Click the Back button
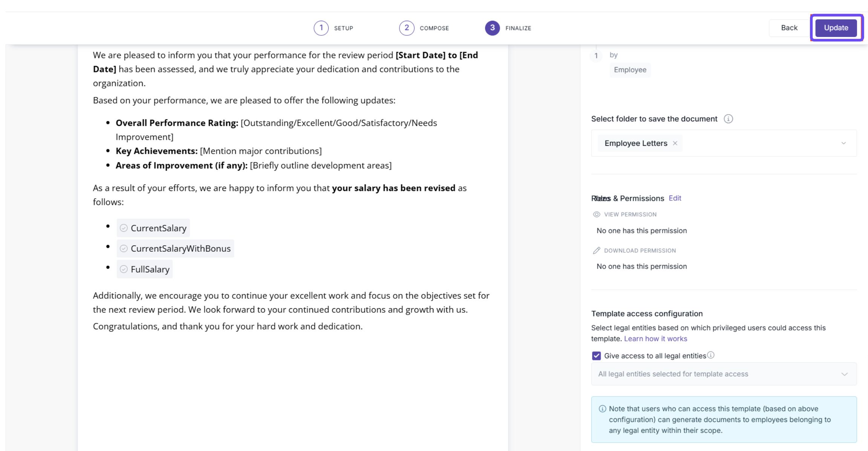Screen dimensions: 868x451 click(x=789, y=28)
